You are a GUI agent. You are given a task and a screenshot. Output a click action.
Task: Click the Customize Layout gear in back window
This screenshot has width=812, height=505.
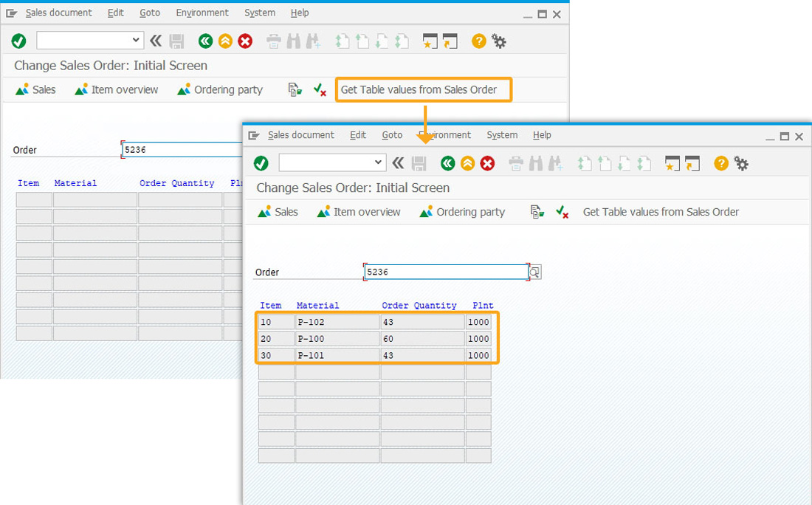pyautogui.click(x=499, y=41)
